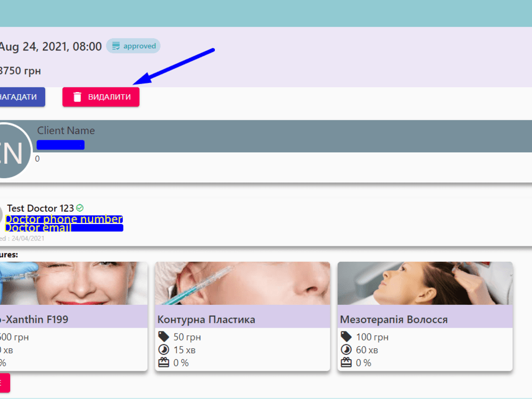532x399 pixels.
Task: Click the Test Doctor 123 name
Action: pos(40,208)
